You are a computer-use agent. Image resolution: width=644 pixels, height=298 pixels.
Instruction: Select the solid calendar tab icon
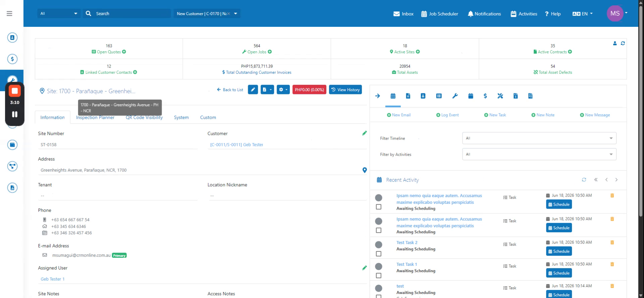click(471, 96)
